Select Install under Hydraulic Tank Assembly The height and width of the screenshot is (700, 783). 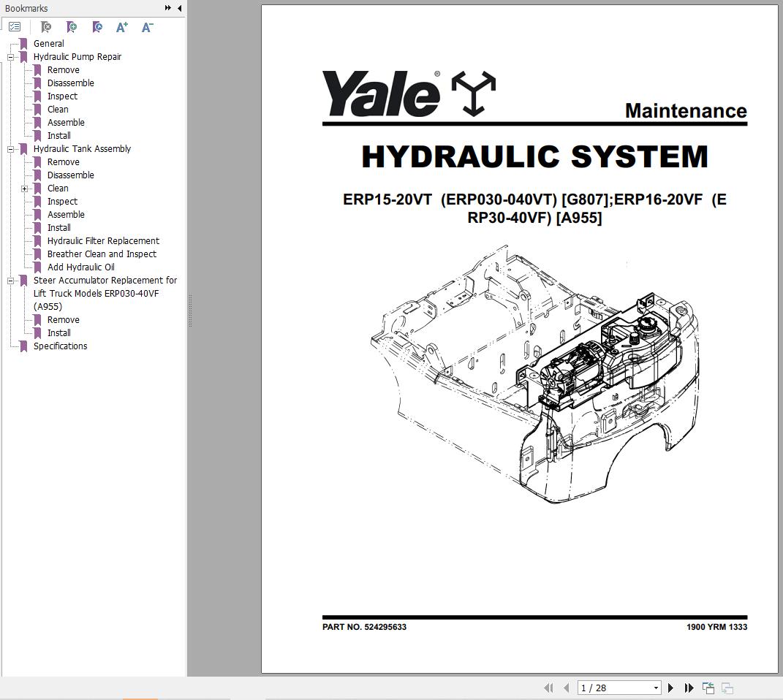click(x=59, y=227)
